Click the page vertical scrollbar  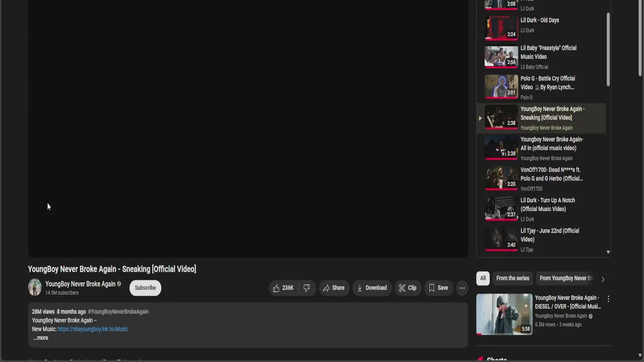point(640,39)
